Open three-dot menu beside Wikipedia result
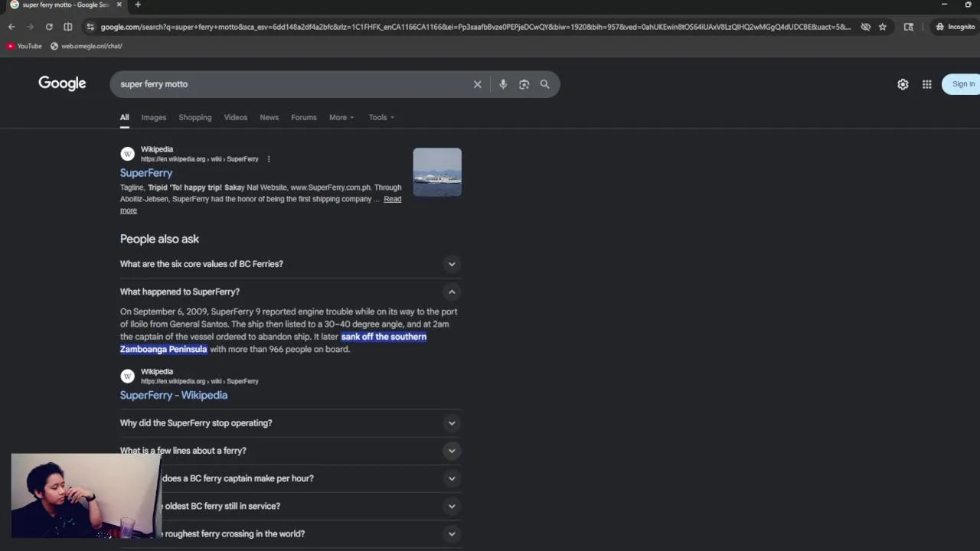 pyautogui.click(x=268, y=159)
